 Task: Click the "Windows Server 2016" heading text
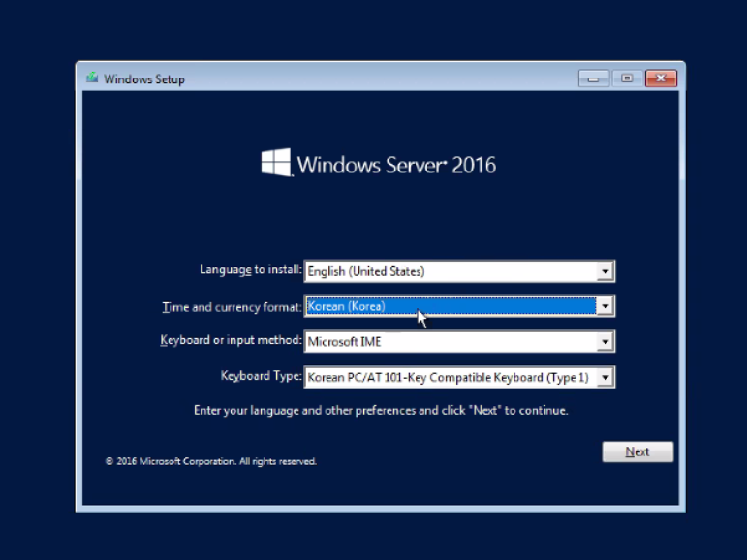point(396,166)
